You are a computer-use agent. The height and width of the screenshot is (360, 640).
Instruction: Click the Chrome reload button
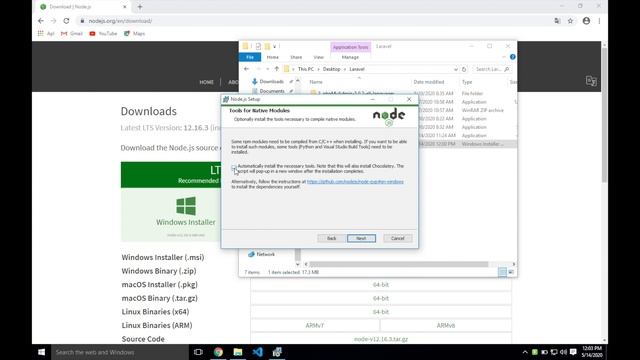click(66, 21)
